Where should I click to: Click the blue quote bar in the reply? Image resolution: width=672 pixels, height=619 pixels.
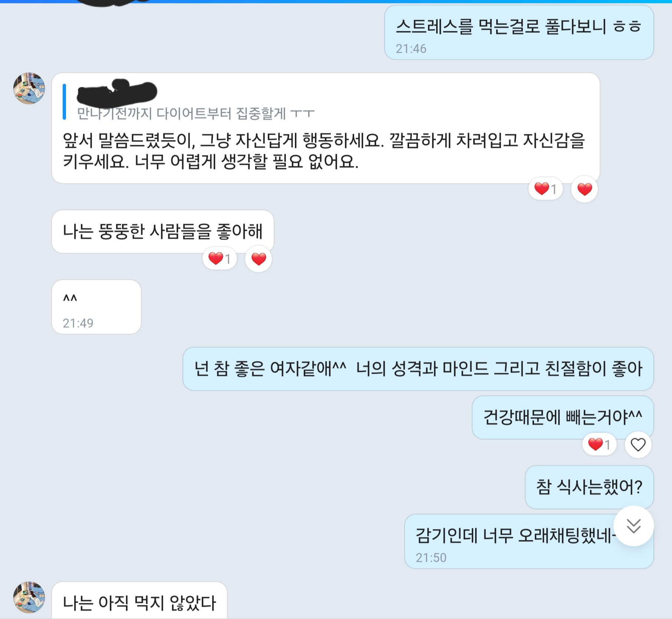point(65,102)
